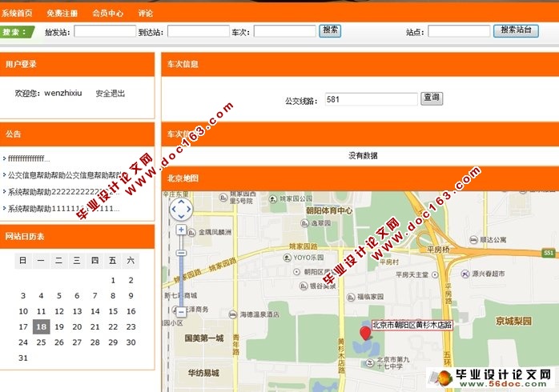Click the S51 highway badge on map

(548, 253)
